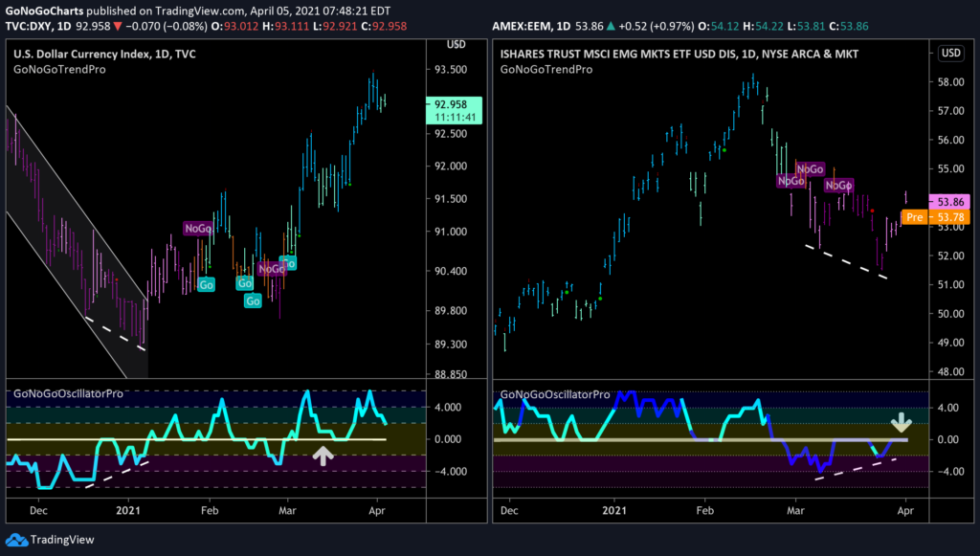The image size is (980, 556).
Task: Click the Mar date on EEM time axis
Action: (795, 510)
